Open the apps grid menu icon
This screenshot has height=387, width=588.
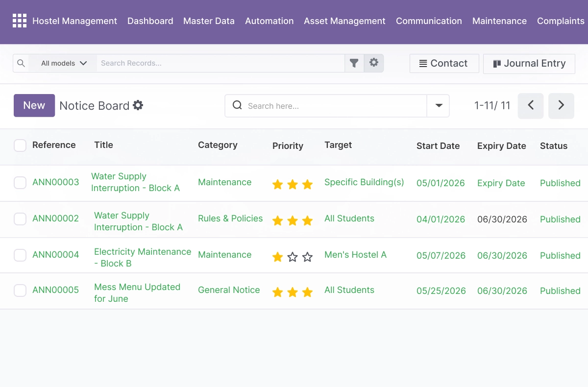tap(20, 21)
